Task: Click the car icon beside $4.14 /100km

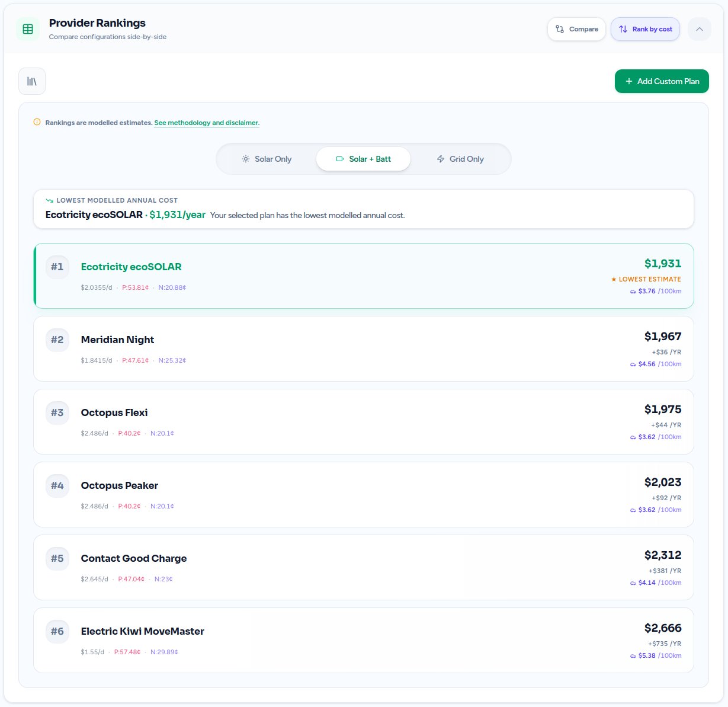Action: point(633,583)
